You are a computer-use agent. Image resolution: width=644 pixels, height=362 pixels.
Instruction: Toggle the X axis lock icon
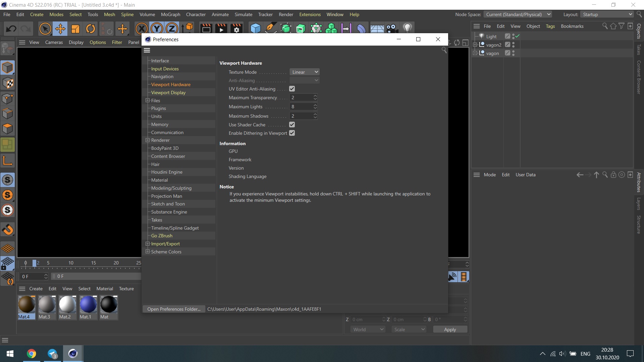tap(142, 29)
